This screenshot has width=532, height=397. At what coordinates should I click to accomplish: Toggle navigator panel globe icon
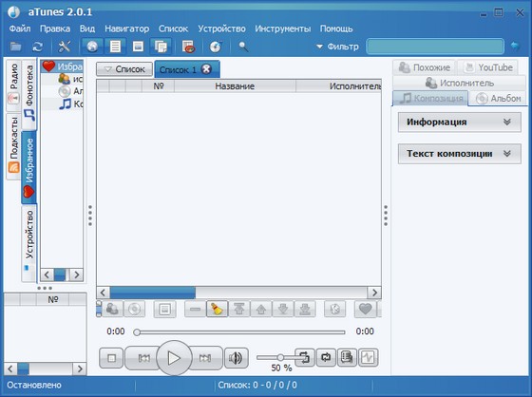click(92, 47)
